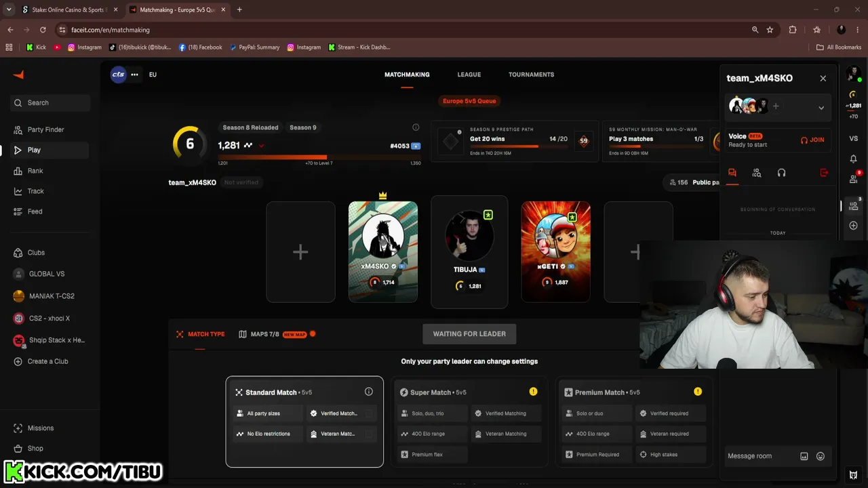Image resolution: width=868 pixels, height=488 pixels.
Task: Open xGETI's player card
Action: [x=555, y=252]
